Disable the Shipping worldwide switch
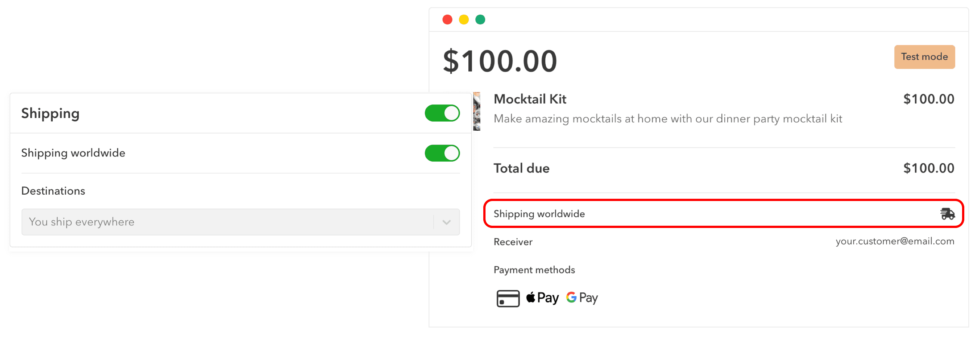This screenshot has width=980, height=347. [x=442, y=153]
